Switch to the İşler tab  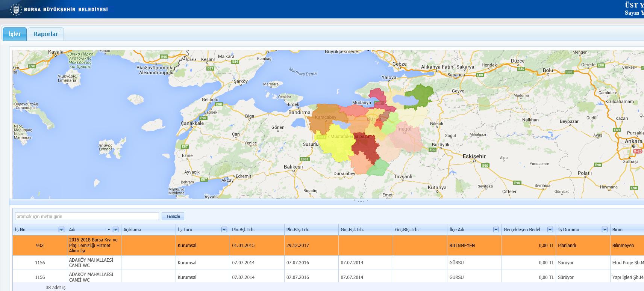point(15,34)
